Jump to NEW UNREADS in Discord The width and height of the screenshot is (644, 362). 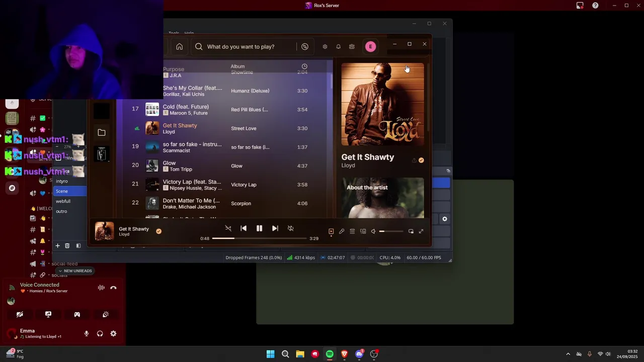click(75, 271)
